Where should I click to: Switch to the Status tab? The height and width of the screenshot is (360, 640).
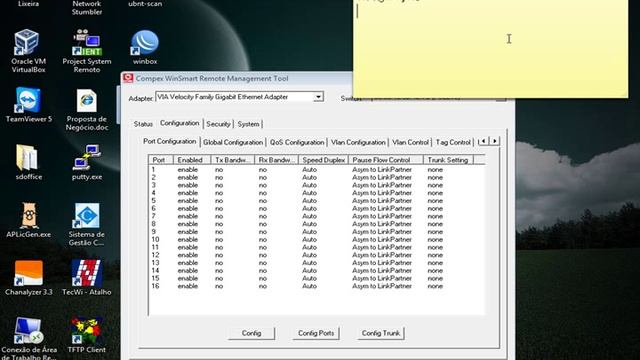pos(143,124)
